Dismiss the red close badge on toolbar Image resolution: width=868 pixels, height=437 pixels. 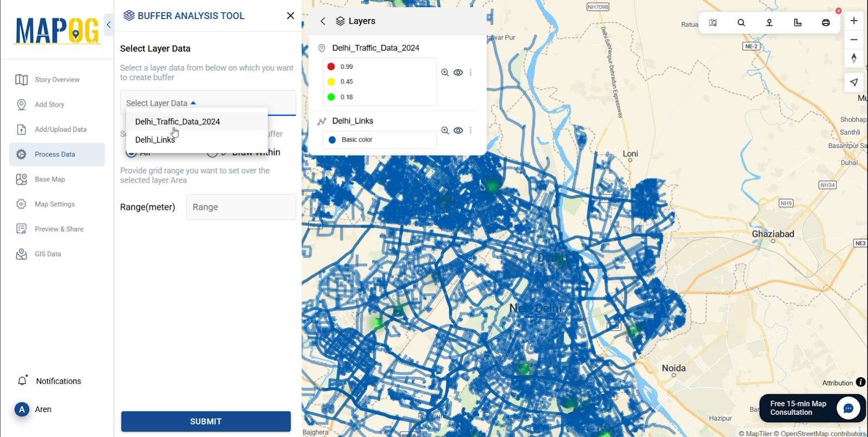838,11
